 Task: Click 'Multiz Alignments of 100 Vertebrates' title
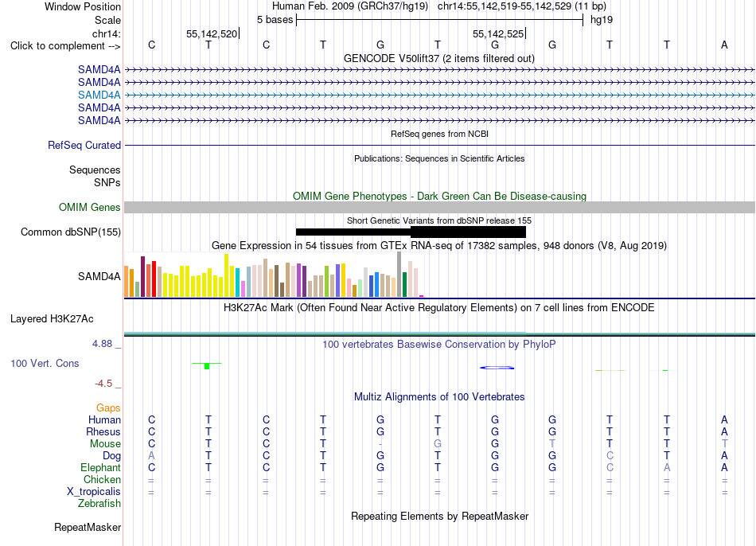click(439, 397)
